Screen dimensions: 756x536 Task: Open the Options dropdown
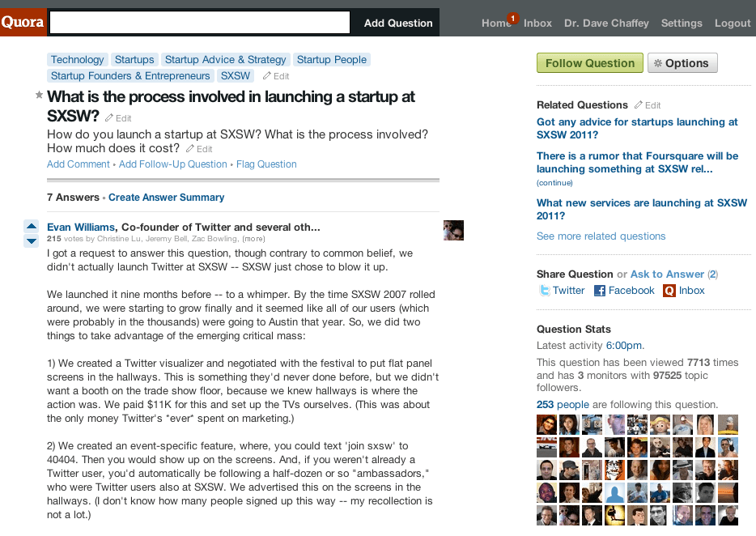click(x=682, y=63)
